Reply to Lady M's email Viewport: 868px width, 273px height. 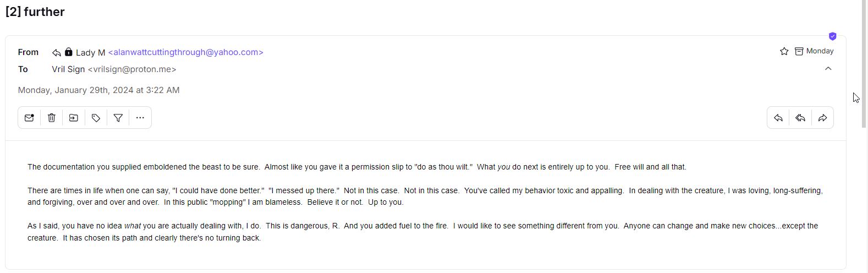(778, 118)
